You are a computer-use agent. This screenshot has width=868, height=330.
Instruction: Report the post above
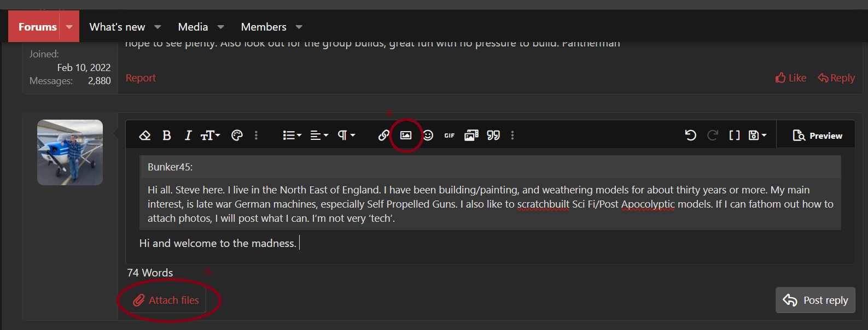pyautogui.click(x=141, y=78)
